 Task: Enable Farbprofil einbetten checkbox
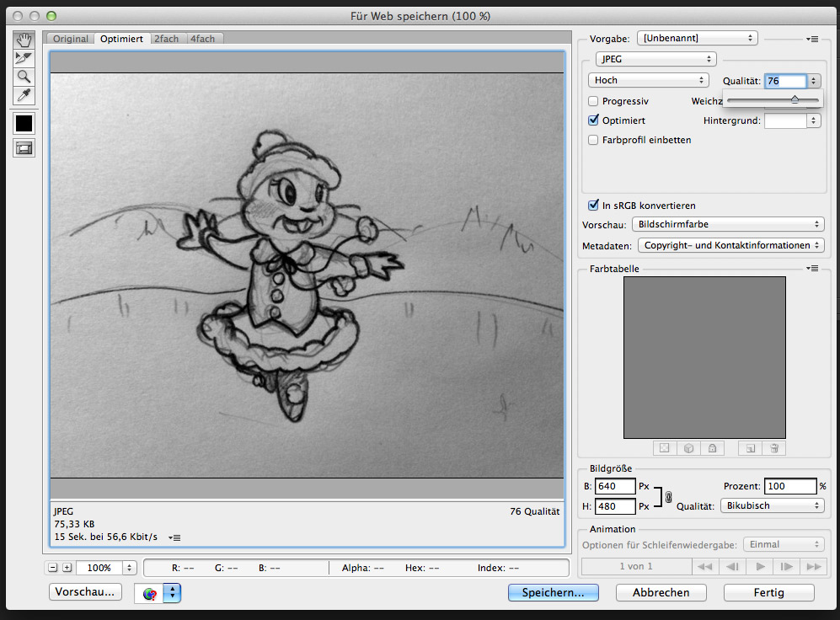[x=594, y=140]
